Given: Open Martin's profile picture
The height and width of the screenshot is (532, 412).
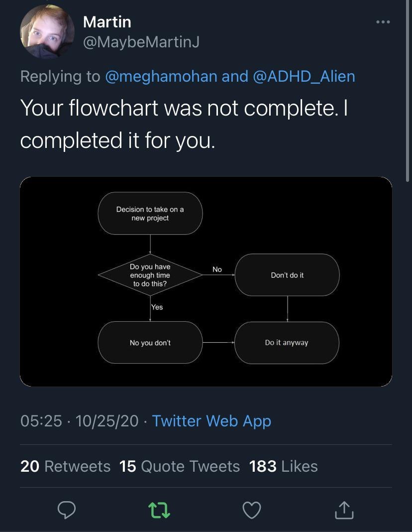Looking at the screenshot, I should coord(47,31).
